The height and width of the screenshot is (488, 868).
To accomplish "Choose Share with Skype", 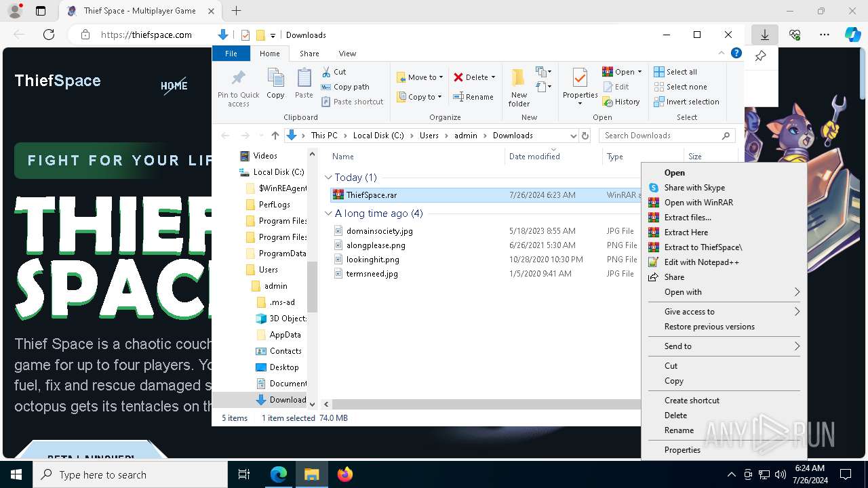I will pyautogui.click(x=724, y=188).
